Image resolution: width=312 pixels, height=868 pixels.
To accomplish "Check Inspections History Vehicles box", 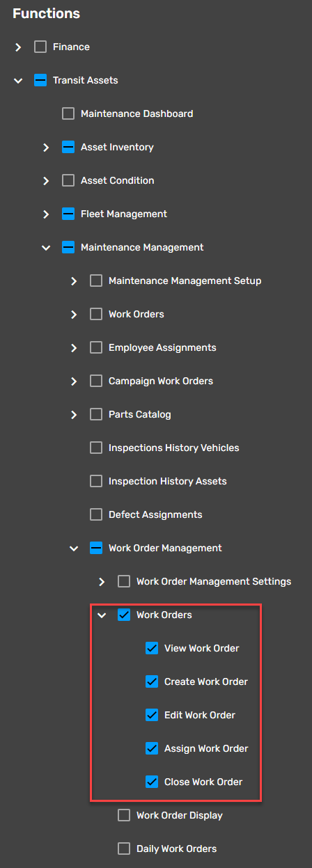I will 96,448.
